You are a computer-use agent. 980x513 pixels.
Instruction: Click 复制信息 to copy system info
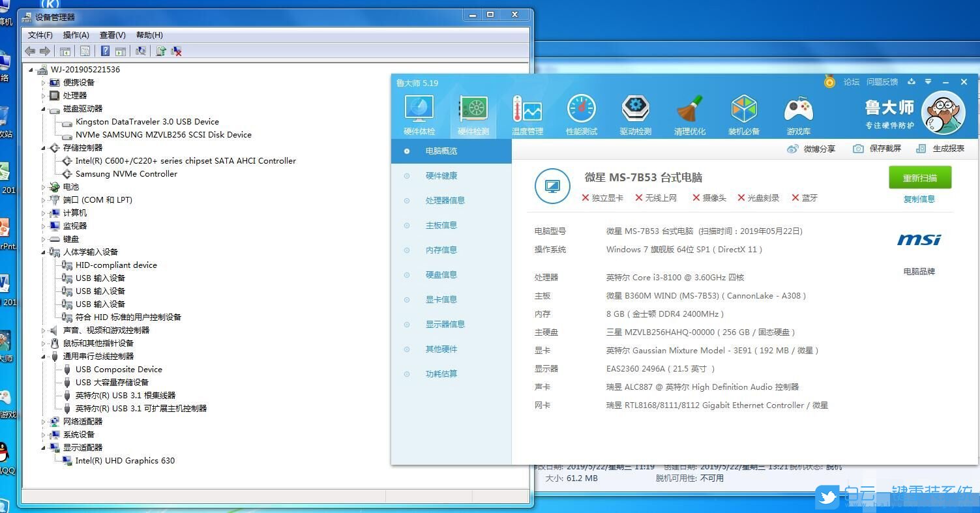[x=919, y=199]
